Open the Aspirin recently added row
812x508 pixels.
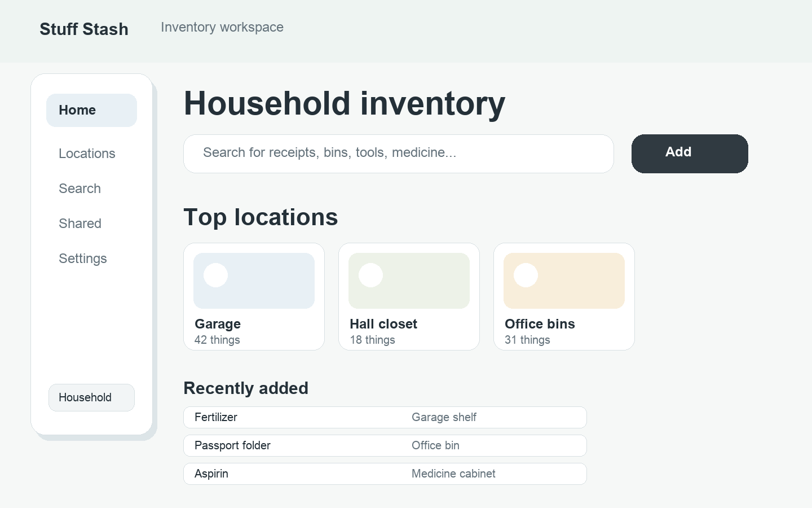pos(385,474)
